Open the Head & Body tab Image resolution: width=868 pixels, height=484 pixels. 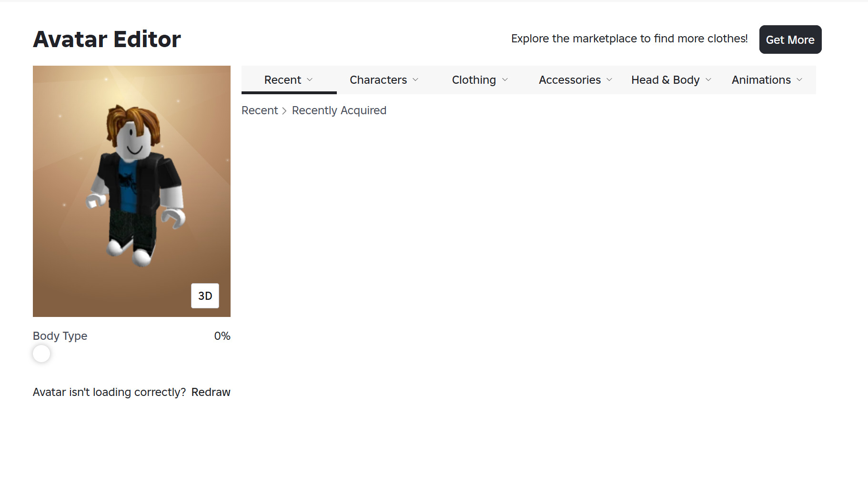pyautogui.click(x=671, y=80)
